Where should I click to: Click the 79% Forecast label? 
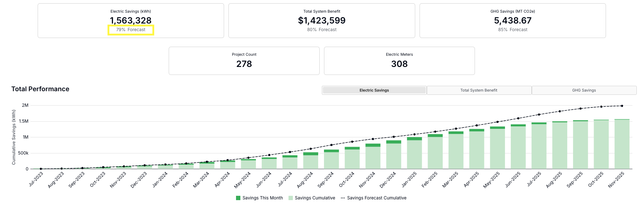(x=131, y=30)
